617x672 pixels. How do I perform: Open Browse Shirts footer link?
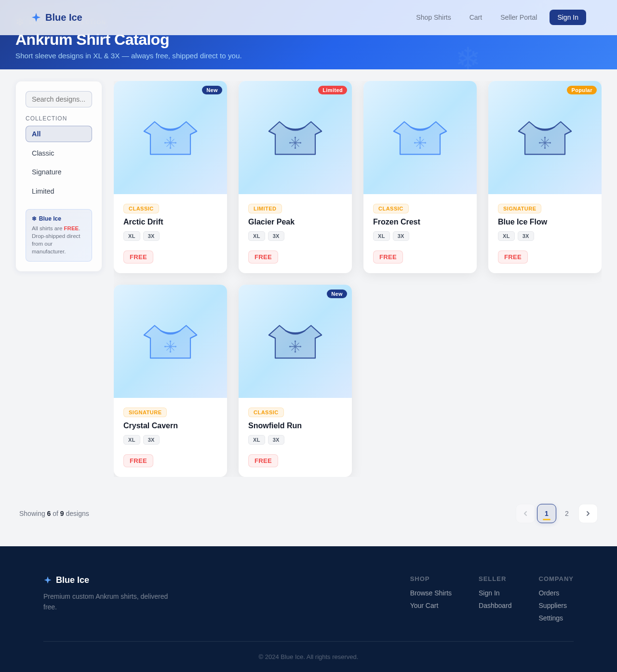[x=431, y=593]
